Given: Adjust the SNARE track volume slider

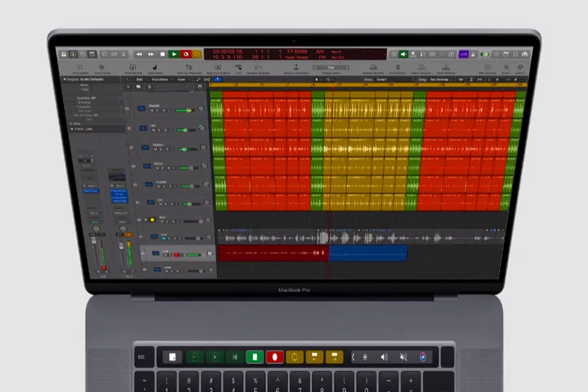Looking at the screenshot, I should (185, 110).
